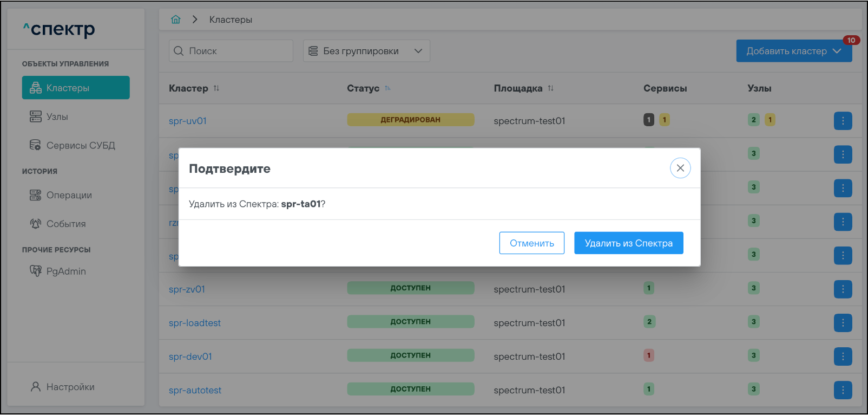Screen dimensions: 868x415
Task: Open three-dot menu for spr-dev01 cluster
Action: click(843, 356)
